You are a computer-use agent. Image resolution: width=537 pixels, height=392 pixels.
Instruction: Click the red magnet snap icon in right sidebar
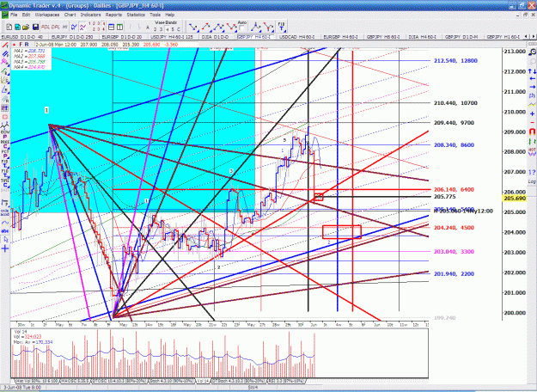(x=532, y=132)
